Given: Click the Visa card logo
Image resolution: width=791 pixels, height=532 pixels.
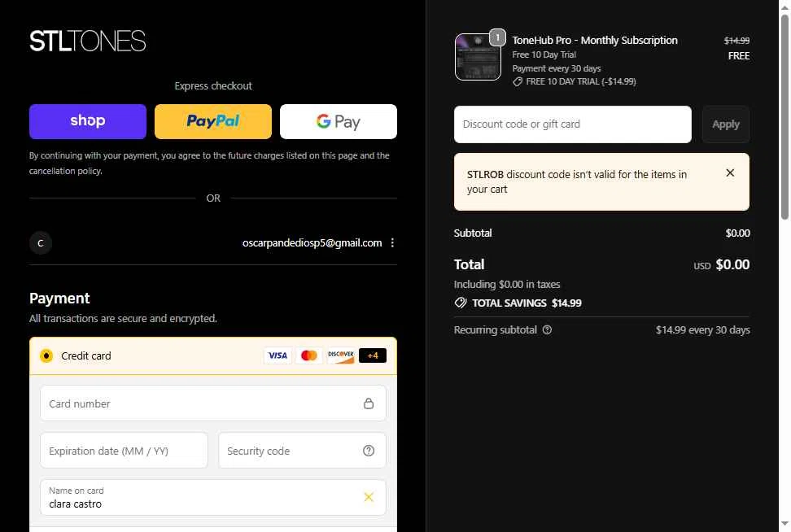Looking at the screenshot, I should (278, 355).
